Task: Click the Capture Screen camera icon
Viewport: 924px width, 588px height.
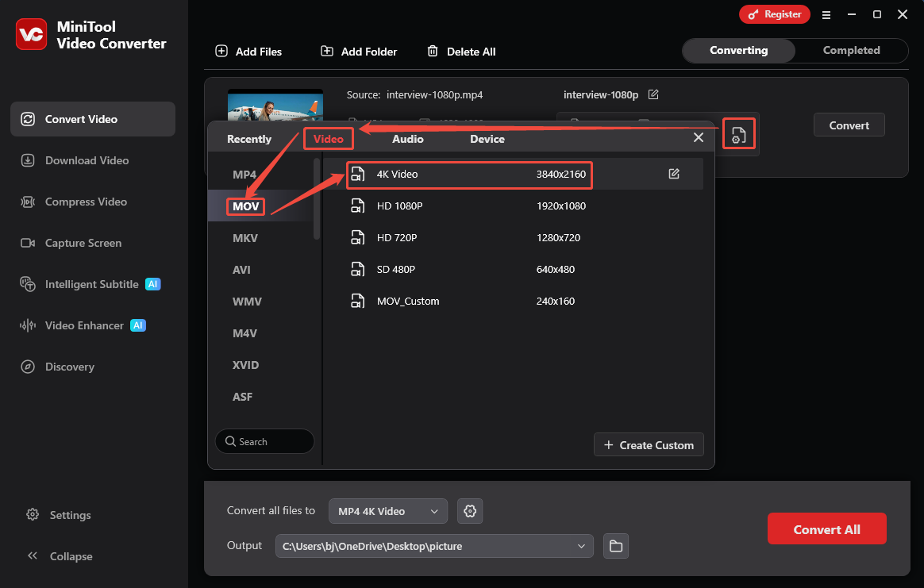Action: point(28,243)
